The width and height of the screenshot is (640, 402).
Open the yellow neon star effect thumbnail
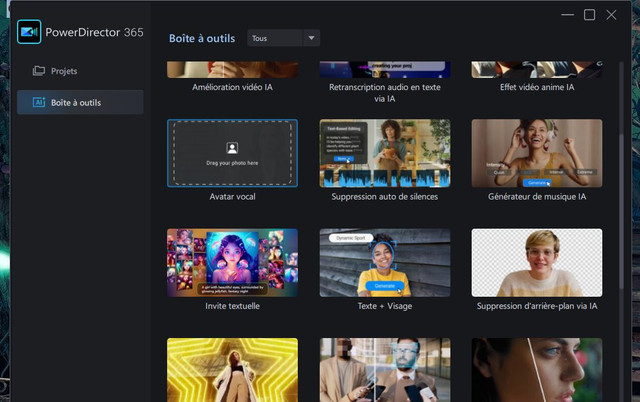point(232,370)
